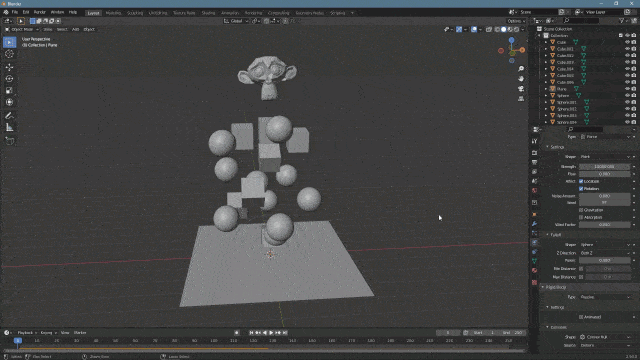Click the Wind Factor value slider

pyautogui.click(x=604, y=225)
